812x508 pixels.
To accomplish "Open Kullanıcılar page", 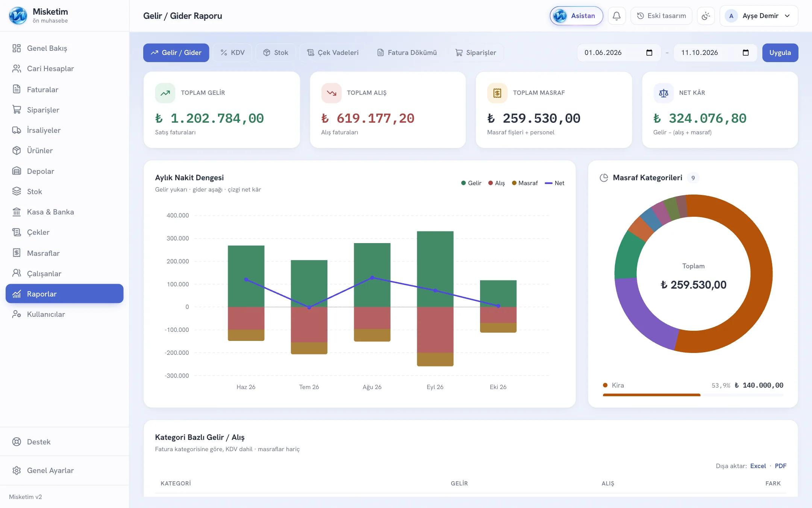I will coord(65,314).
